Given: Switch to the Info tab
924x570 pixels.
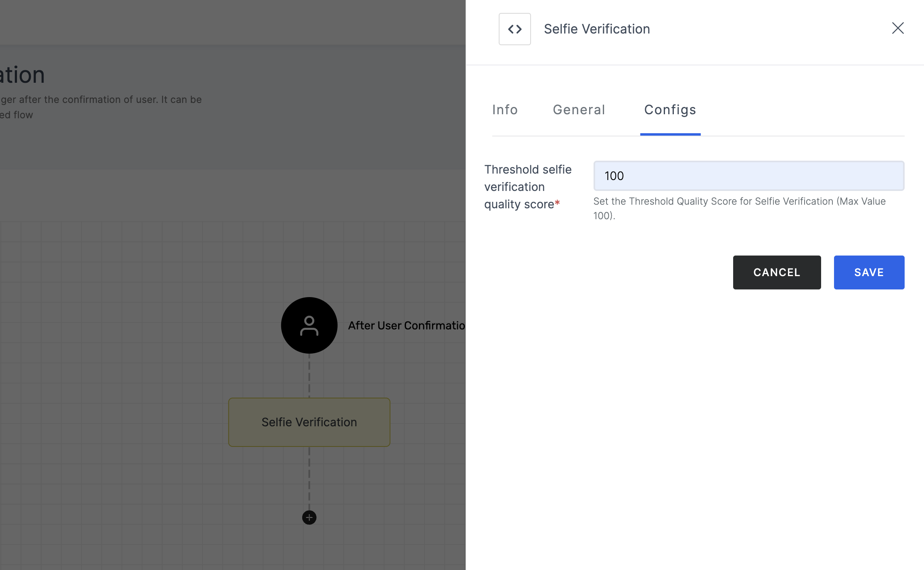Looking at the screenshot, I should [x=505, y=110].
